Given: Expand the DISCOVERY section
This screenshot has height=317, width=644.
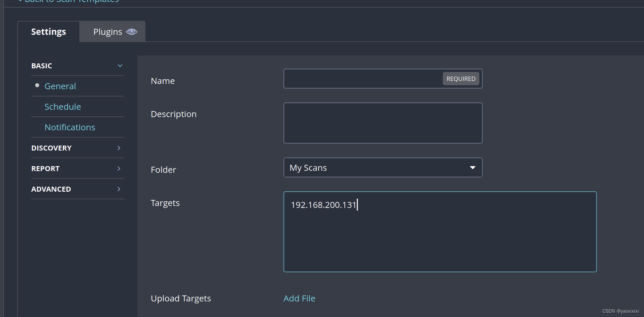Looking at the screenshot, I should [x=77, y=148].
